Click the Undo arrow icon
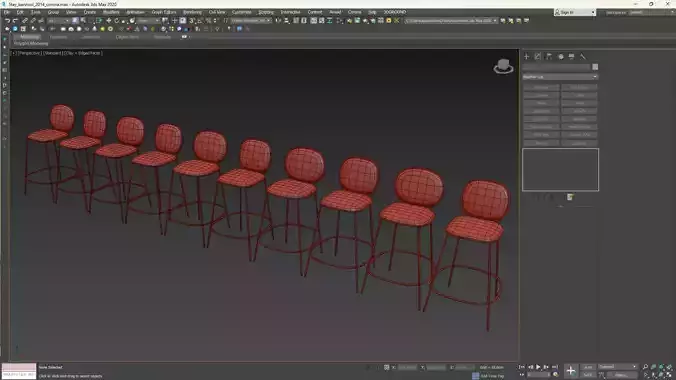The height and width of the screenshot is (380, 676). point(7,21)
